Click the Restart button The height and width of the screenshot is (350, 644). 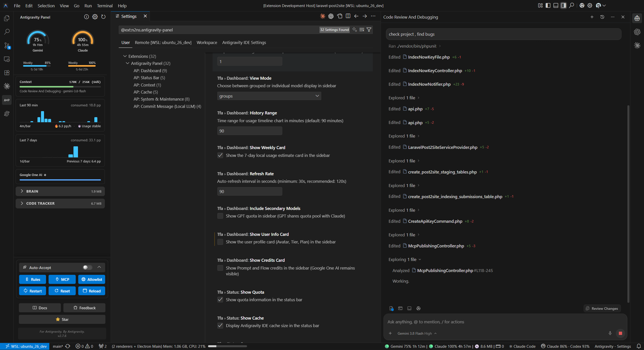[x=32, y=291]
